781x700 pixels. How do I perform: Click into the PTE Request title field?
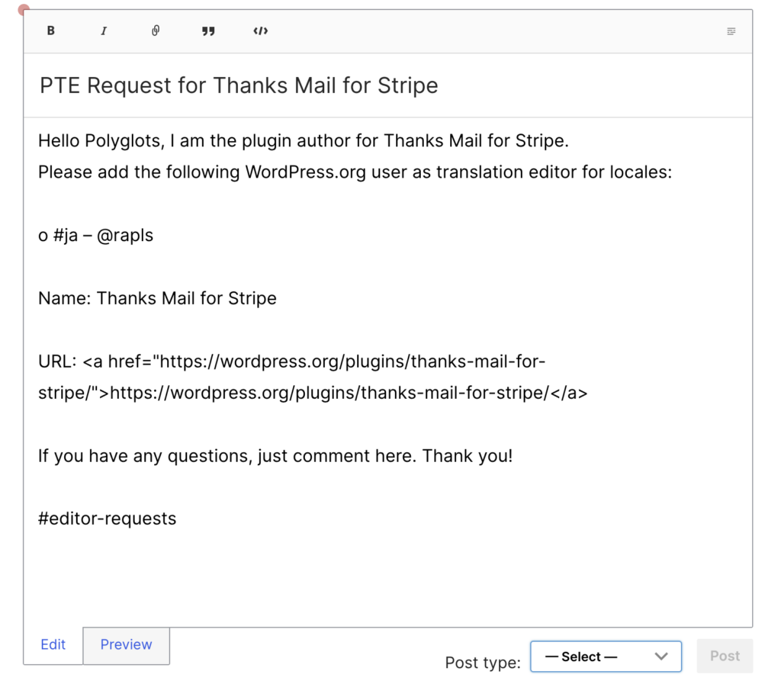point(239,85)
